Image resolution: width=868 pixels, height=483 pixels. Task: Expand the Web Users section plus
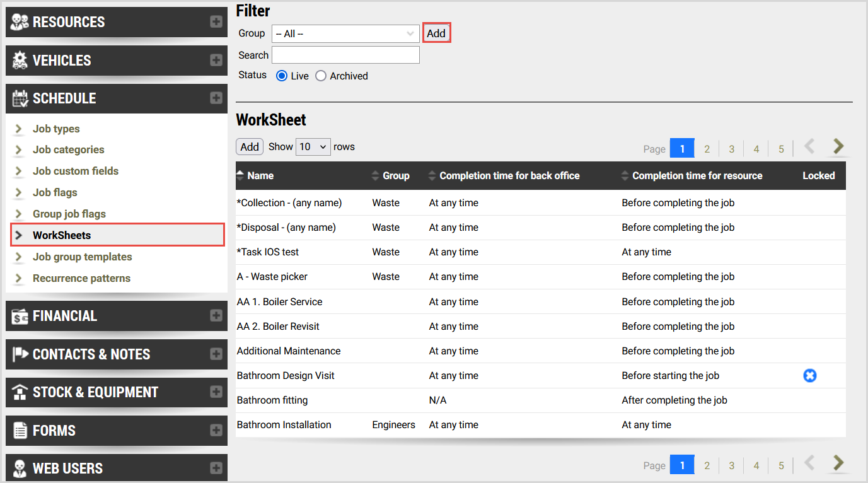[216, 468]
